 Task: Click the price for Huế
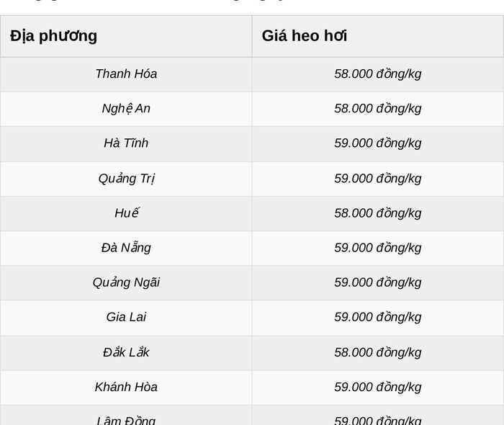378,213
